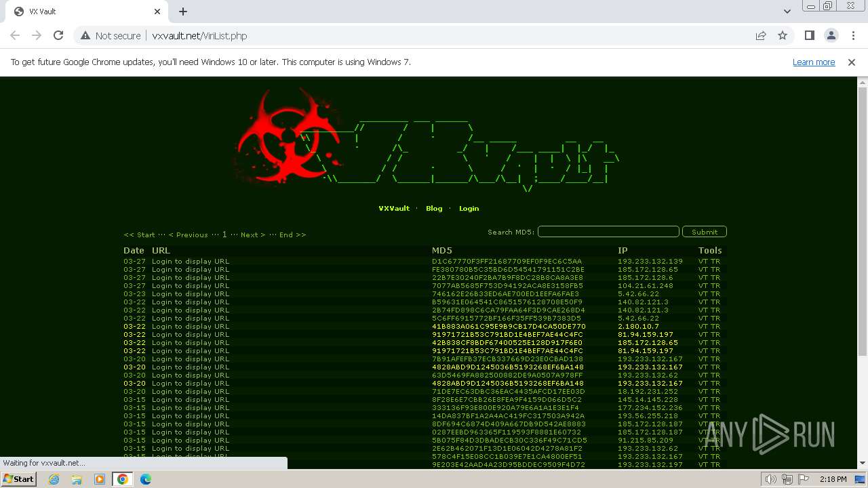Click IP address 18.192.231.252
The image size is (868, 488).
(648, 391)
